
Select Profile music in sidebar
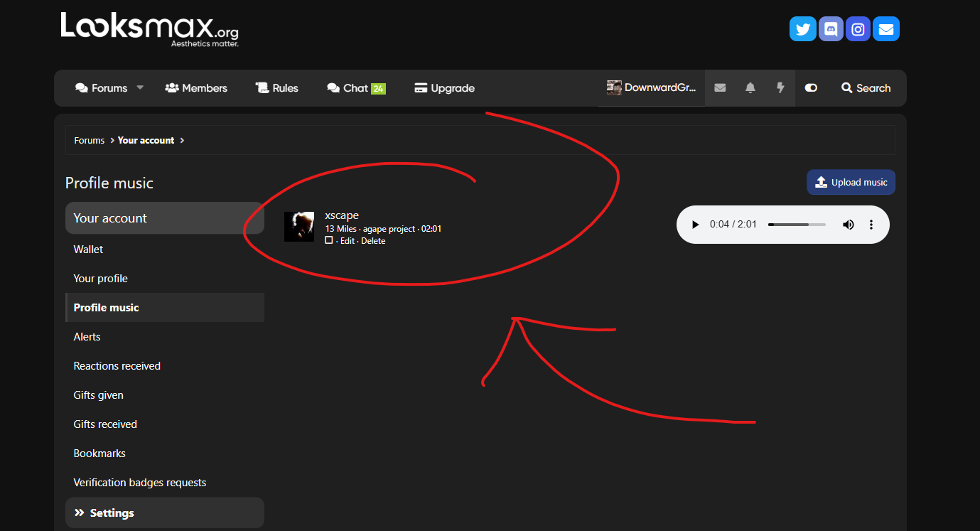tap(165, 308)
